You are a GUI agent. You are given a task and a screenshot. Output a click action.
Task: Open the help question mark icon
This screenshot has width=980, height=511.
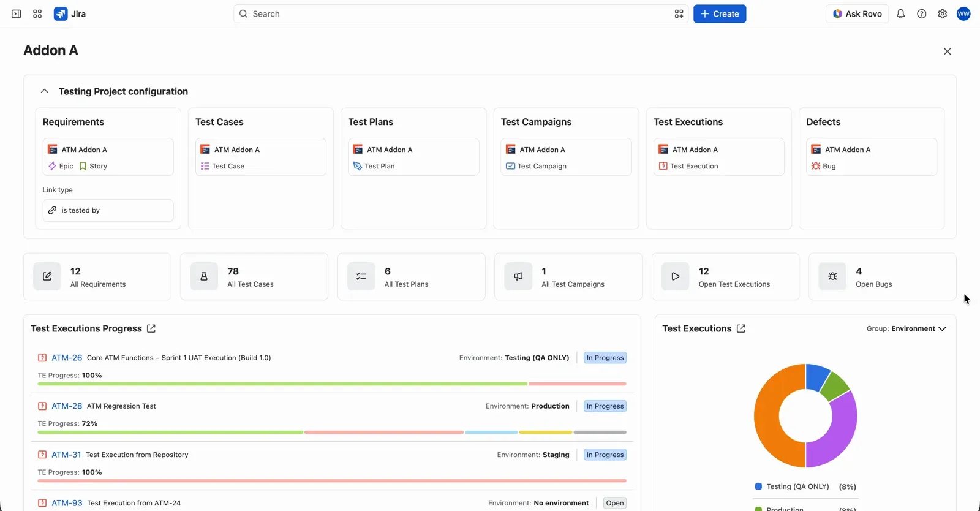coord(921,13)
